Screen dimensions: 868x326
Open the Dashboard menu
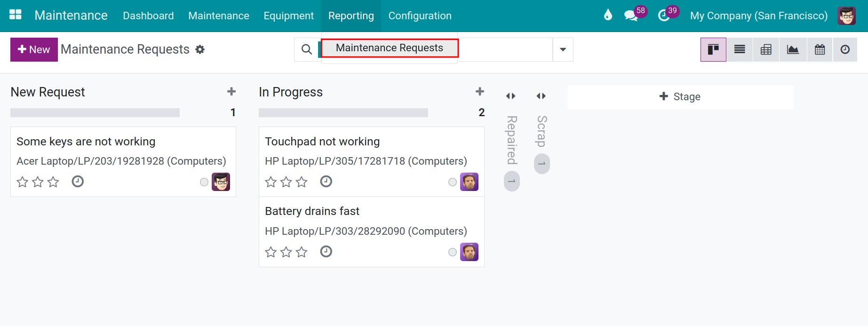(x=148, y=16)
